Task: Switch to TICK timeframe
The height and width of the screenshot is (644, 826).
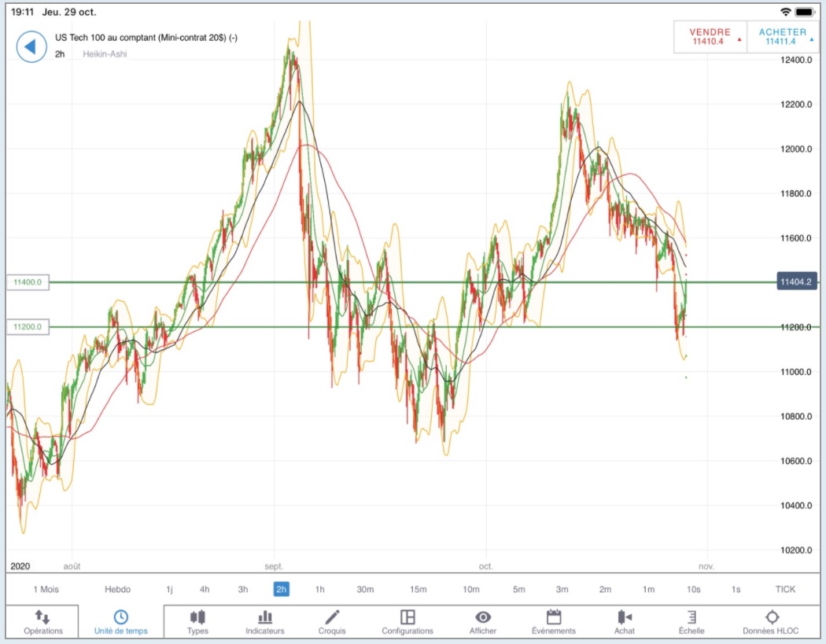Action: (785, 589)
